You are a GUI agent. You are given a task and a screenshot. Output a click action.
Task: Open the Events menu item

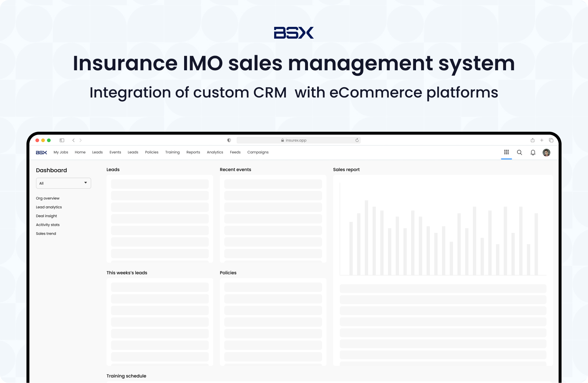coord(115,152)
